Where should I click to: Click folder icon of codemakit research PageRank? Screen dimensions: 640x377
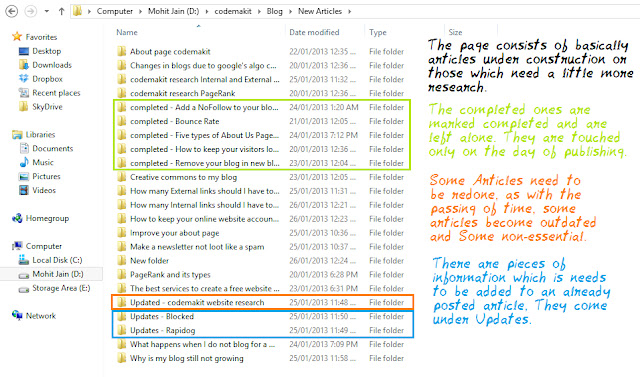pos(121,93)
